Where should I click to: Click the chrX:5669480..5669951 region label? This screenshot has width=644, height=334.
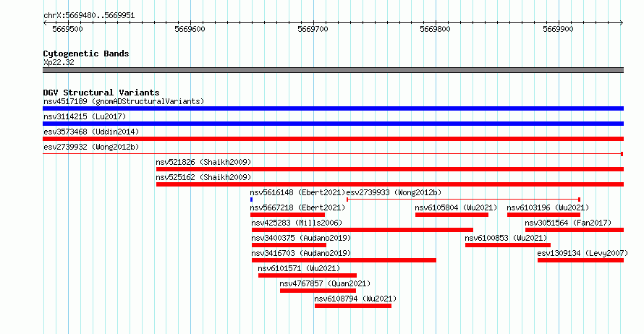point(89,16)
